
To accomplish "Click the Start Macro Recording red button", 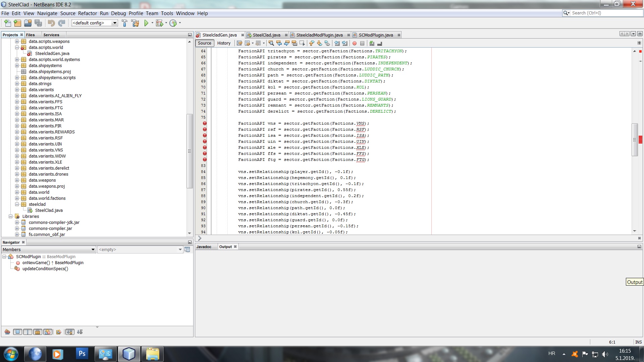I will (x=355, y=43).
